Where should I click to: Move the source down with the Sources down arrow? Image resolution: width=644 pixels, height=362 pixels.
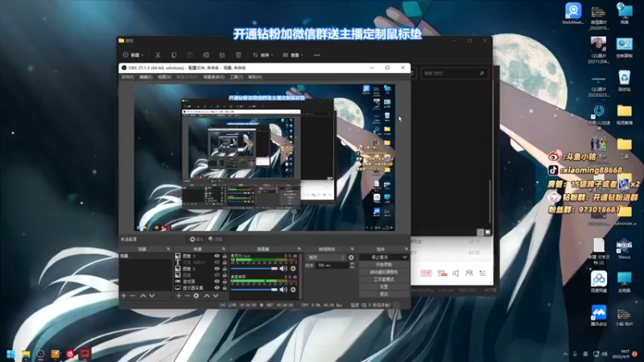[216, 295]
